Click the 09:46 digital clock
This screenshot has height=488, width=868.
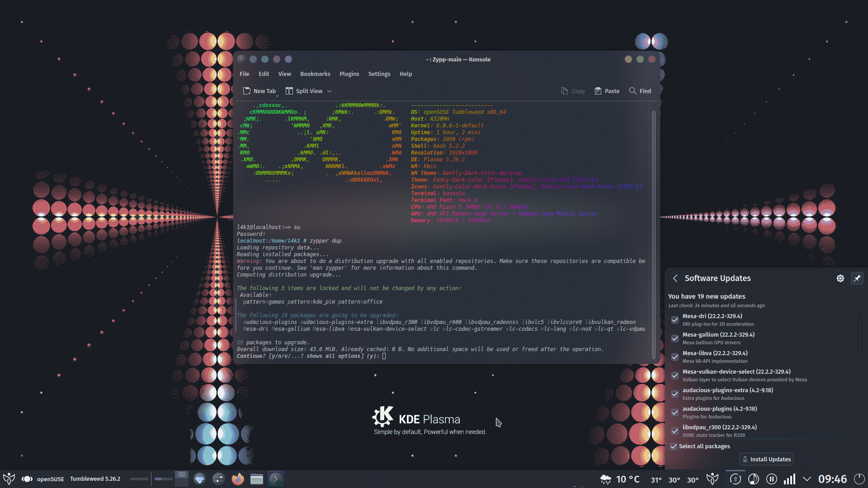click(832, 479)
